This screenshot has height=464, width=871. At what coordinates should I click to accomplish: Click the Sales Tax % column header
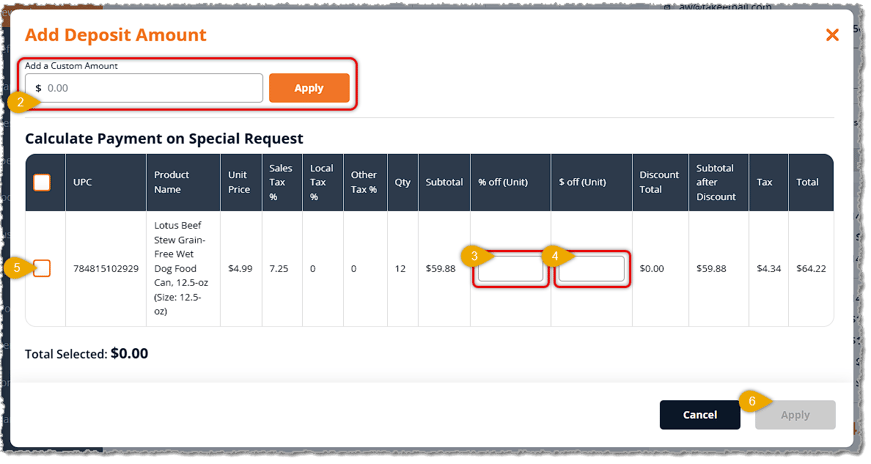(281, 182)
